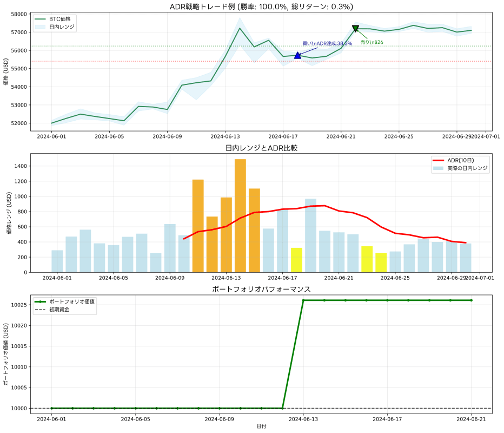This screenshot has height=433, width=504.
Task: Click the green inverted sell triangle marker
Action: click(355, 29)
